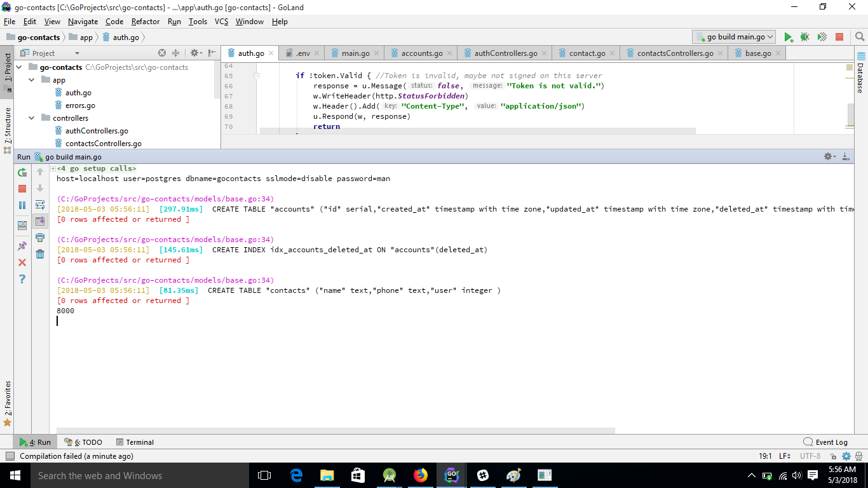This screenshot has width=868, height=488.
Task: Expand the folded go setup calls line
Action: (53, 168)
